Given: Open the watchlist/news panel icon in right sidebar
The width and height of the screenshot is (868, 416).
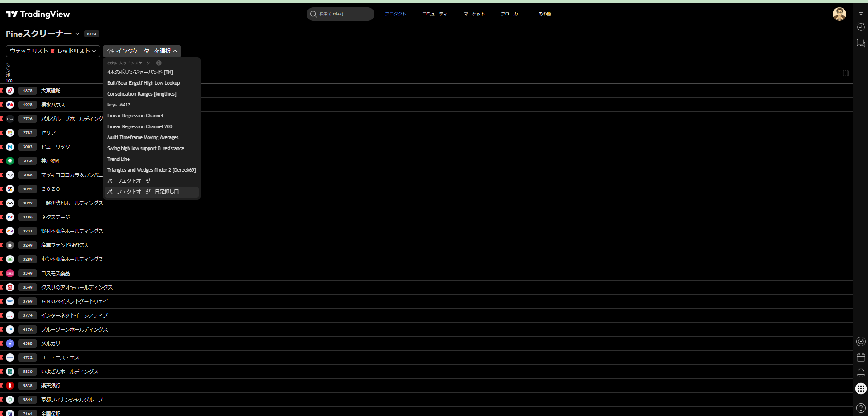Looking at the screenshot, I should tap(861, 12).
